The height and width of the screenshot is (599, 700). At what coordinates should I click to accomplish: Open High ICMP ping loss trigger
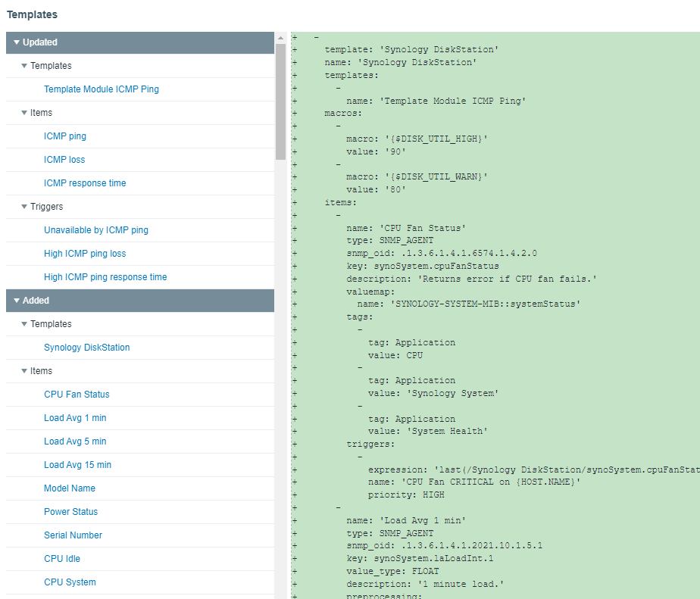(85, 254)
